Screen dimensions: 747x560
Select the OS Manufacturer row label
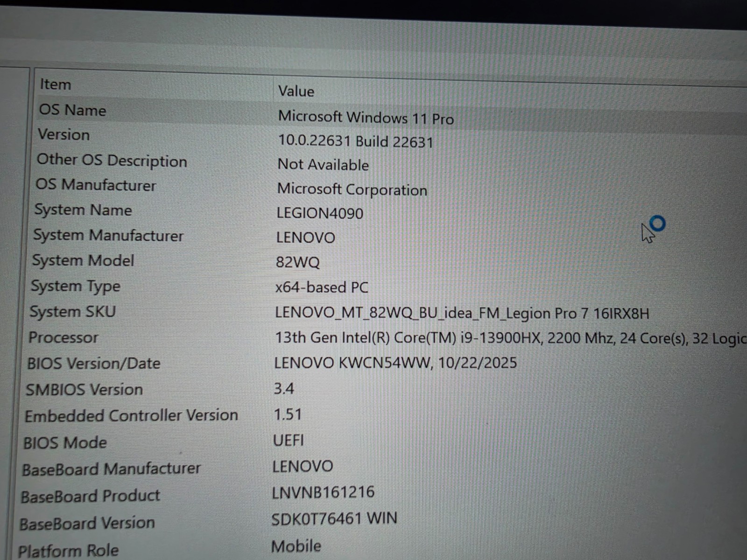(x=96, y=185)
